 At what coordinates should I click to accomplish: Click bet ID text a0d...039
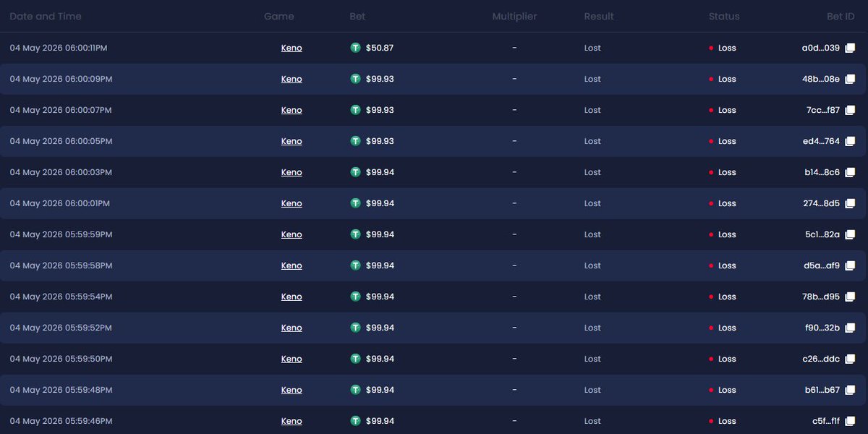click(821, 48)
